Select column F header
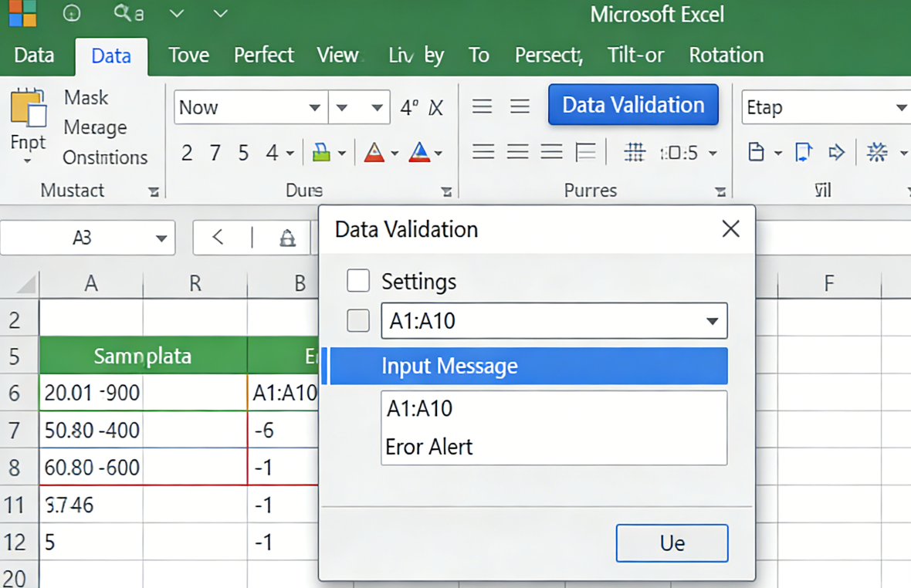911x588 pixels. click(x=829, y=284)
